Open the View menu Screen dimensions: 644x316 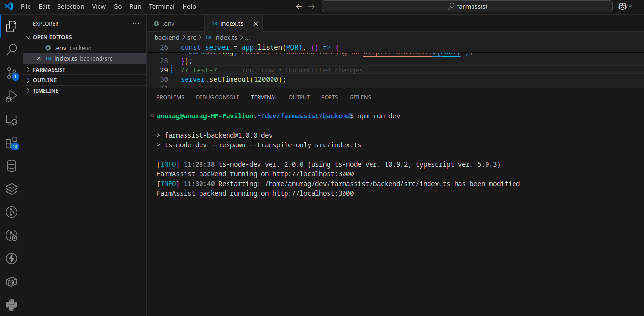click(x=99, y=6)
